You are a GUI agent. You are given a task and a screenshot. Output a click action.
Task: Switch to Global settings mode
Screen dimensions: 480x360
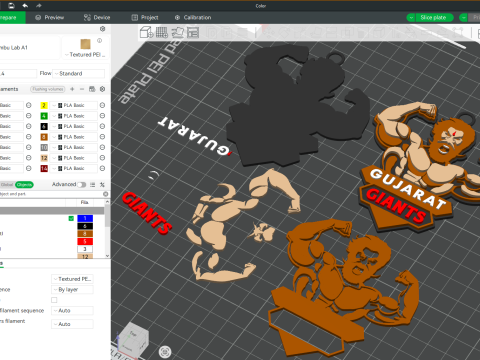[x=7, y=184]
